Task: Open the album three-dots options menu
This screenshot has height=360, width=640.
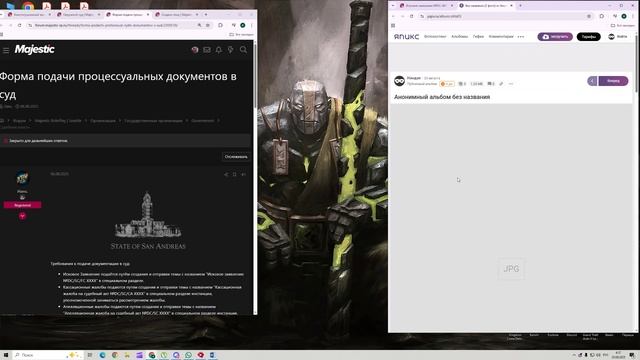Action: click(x=511, y=84)
